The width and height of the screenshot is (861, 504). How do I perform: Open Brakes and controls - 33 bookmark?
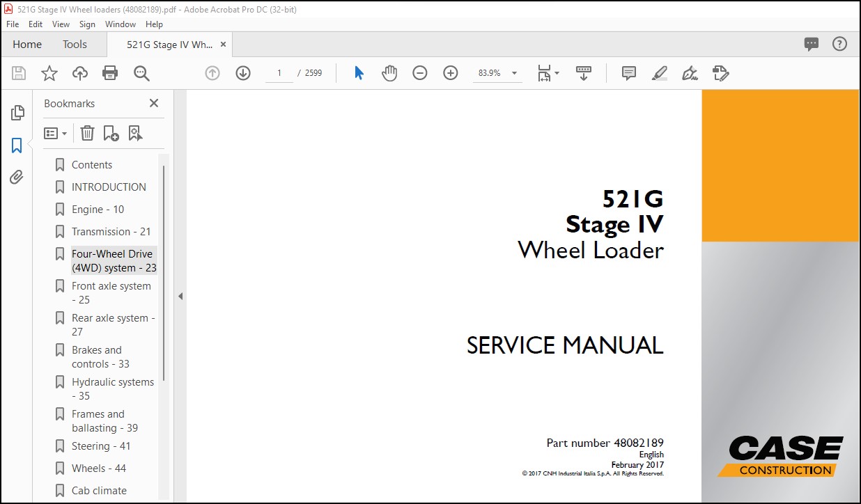[x=101, y=357]
